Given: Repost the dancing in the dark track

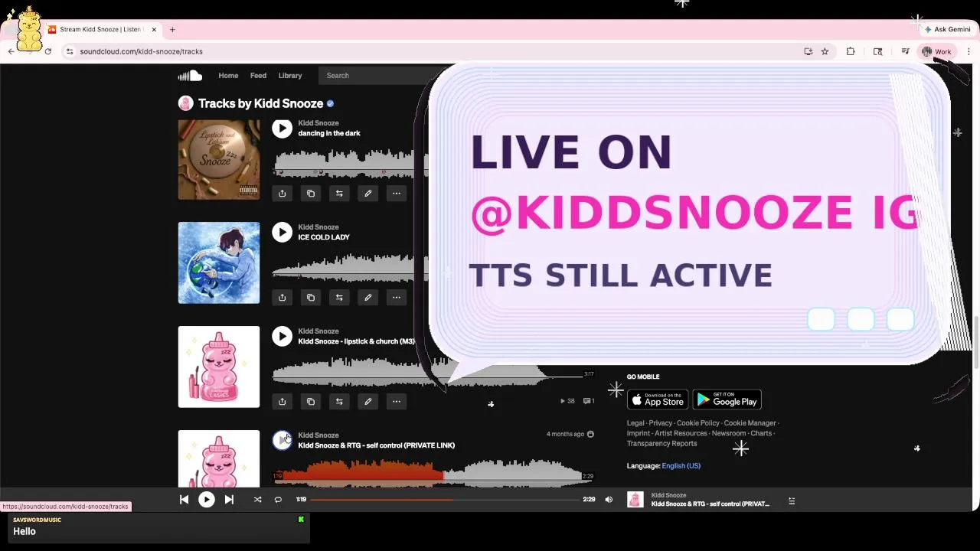Looking at the screenshot, I should tap(339, 194).
